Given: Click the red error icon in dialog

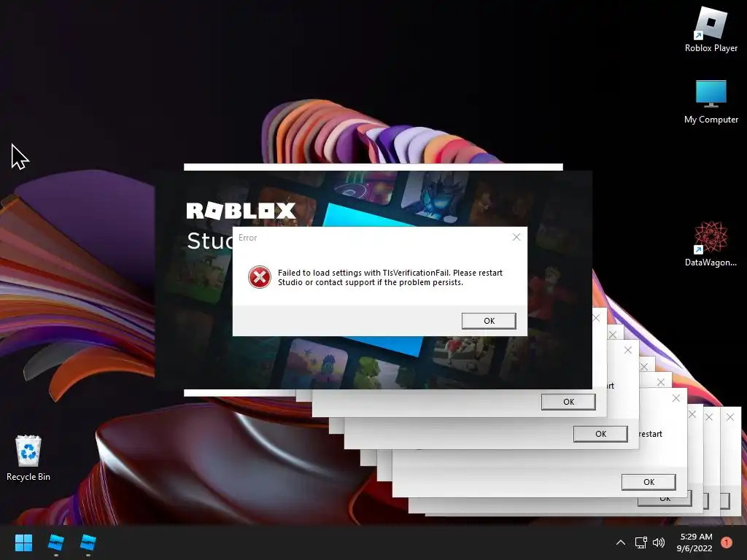Looking at the screenshot, I should [x=260, y=277].
